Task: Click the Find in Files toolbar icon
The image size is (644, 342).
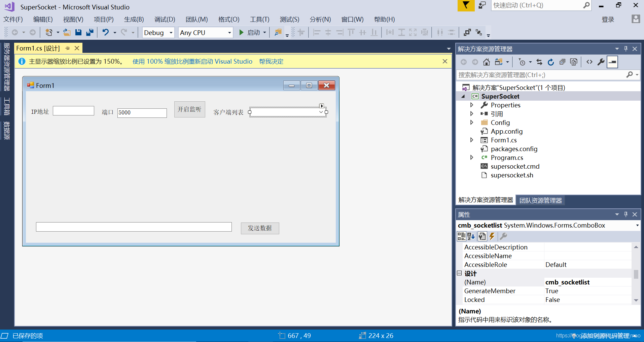Action: (x=278, y=32)
